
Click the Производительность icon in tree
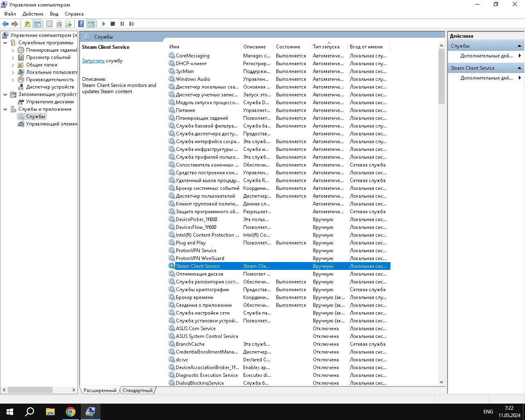[x=21, y=80]
